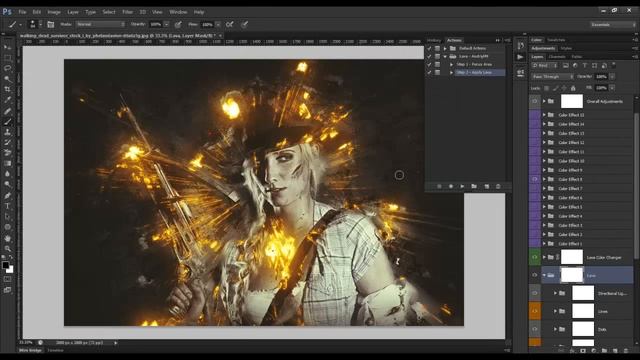The image size is (640, 360).
Task: Toggle visibility of Dots group
Action: [x=535, y=329]
